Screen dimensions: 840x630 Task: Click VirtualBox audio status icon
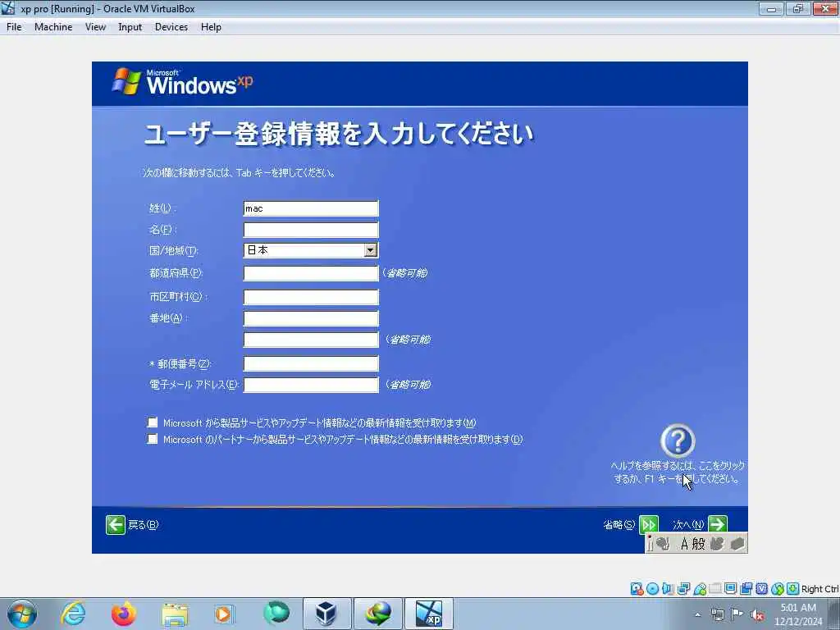pyautogui.click(x=668, y=589)
